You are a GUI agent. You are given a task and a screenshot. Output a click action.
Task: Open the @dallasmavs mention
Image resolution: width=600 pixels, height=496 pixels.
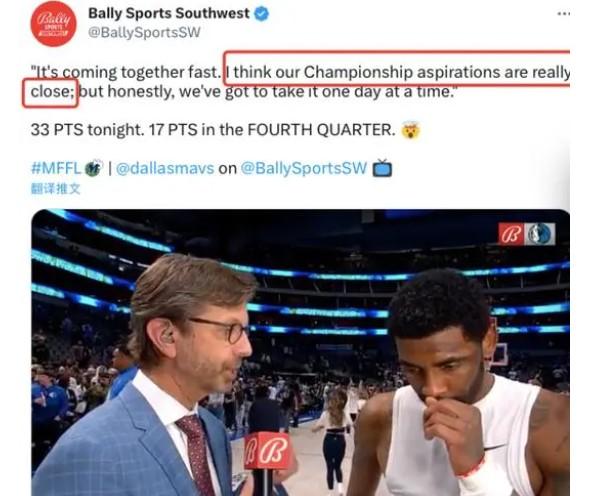[x=165, y=168]
